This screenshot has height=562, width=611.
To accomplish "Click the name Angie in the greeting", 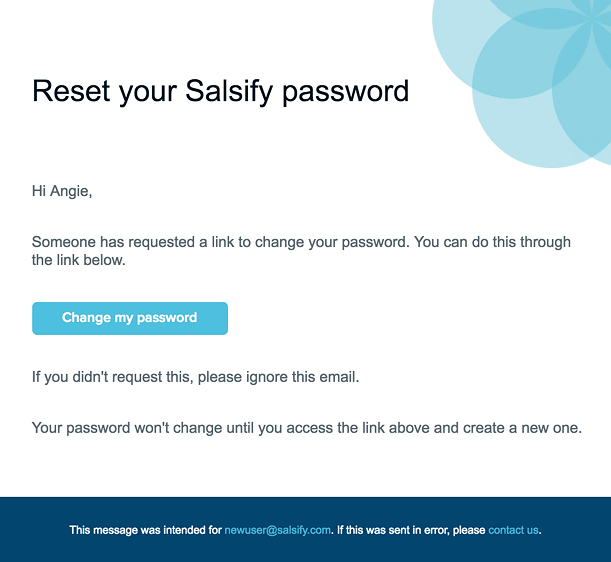I will click(x=70, y=191).
